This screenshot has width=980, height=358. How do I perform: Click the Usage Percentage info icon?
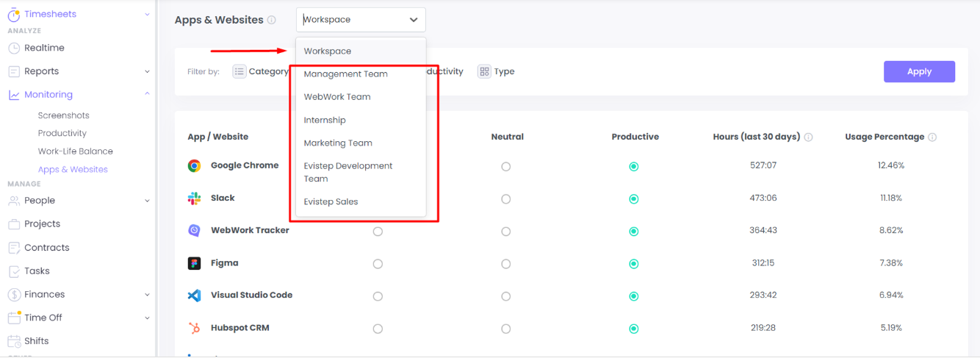pyautogui.click(x=932, y=137)
